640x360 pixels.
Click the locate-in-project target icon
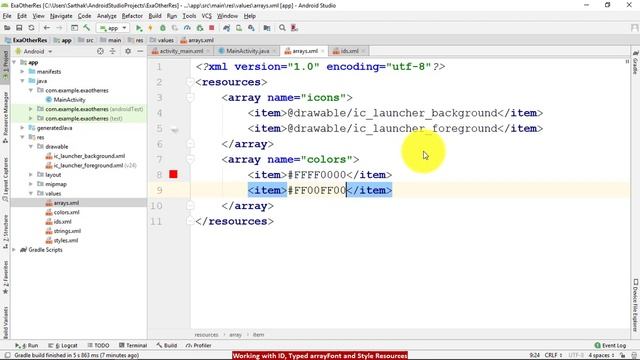pos(100,51)
